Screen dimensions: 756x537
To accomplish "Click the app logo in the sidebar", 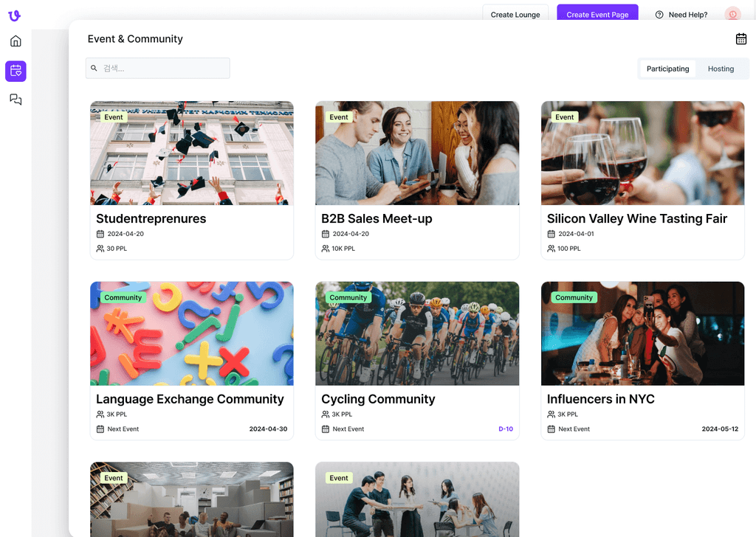I will point(15,15).
